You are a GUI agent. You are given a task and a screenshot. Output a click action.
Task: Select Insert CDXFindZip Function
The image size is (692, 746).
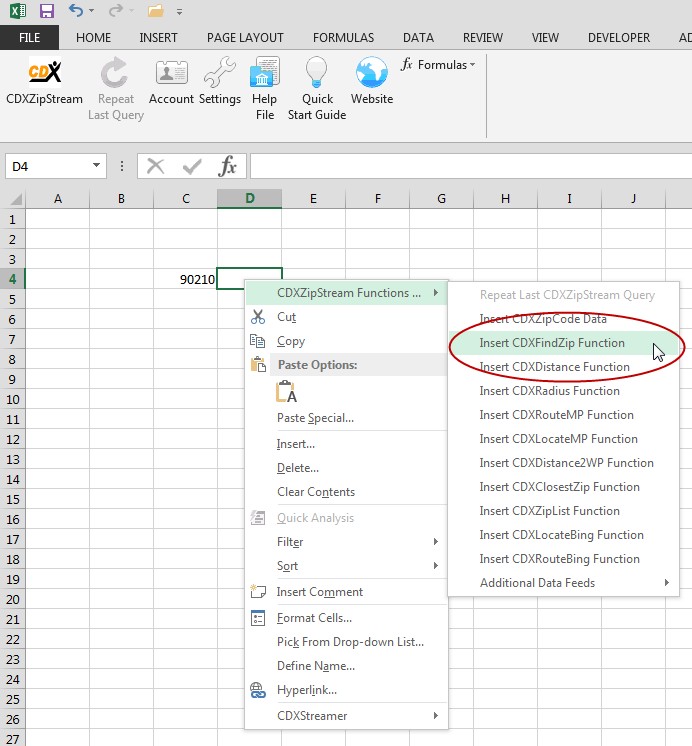(x=563, y=343)
